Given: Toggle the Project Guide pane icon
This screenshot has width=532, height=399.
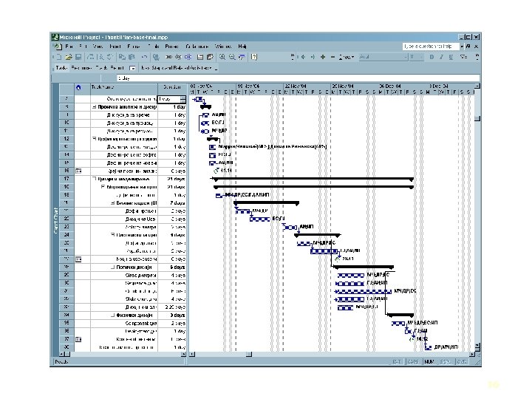Looking at the screenshot, I should click(x=133, y=68).
